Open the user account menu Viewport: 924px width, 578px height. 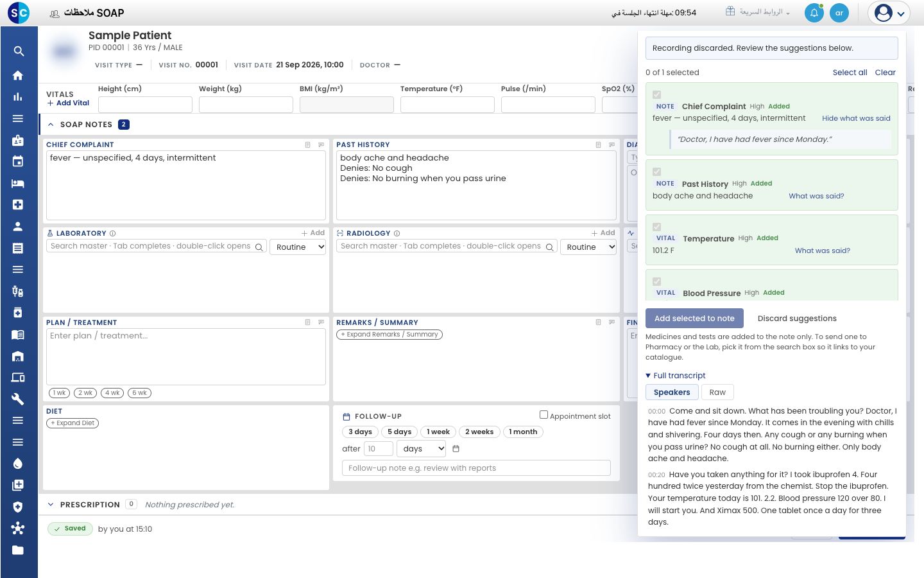(889, 13)
